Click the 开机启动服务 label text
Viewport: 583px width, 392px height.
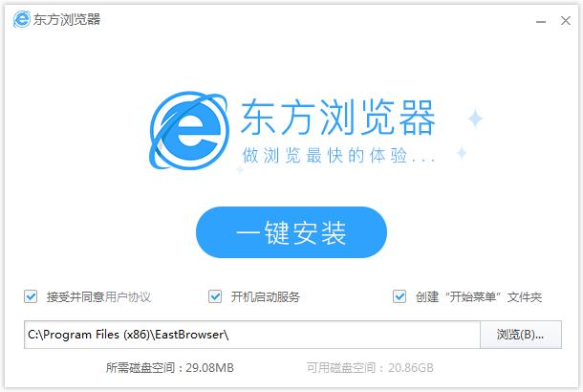(x=265, y=297)
